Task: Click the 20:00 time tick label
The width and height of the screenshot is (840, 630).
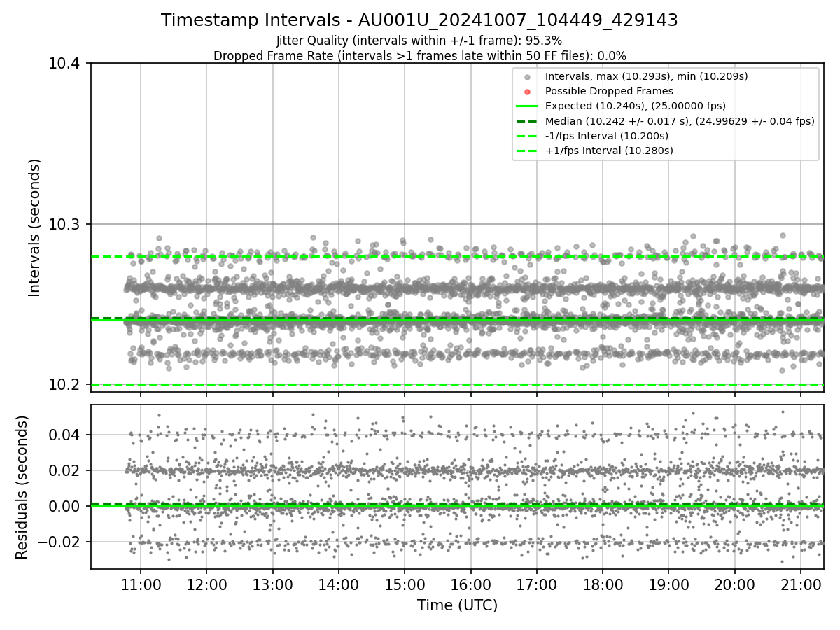Action: [734, 584]
